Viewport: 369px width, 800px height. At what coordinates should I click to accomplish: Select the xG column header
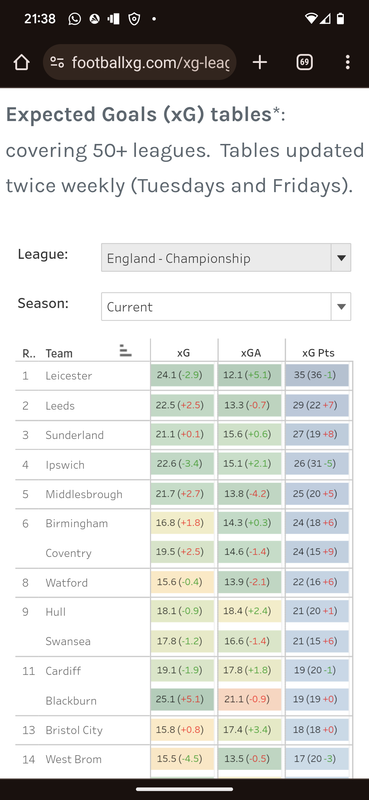tap(184, 353)
